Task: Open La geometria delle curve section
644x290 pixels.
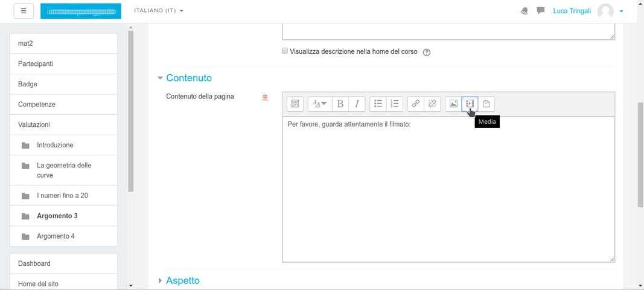Action: coord(63,170)
